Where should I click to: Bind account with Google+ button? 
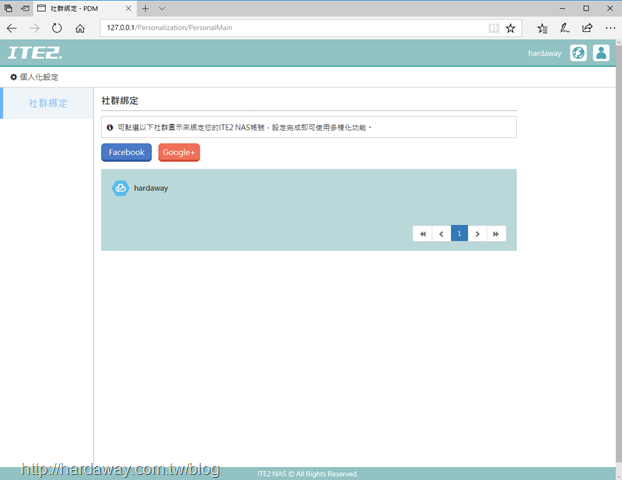click(x=179, y=152)
